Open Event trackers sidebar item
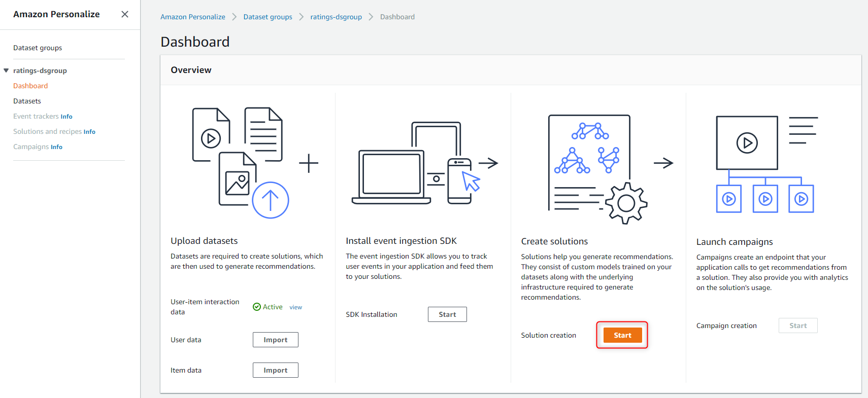Image resolution: width=868 pixels, height=398 pixels. (x=36, y=116)
